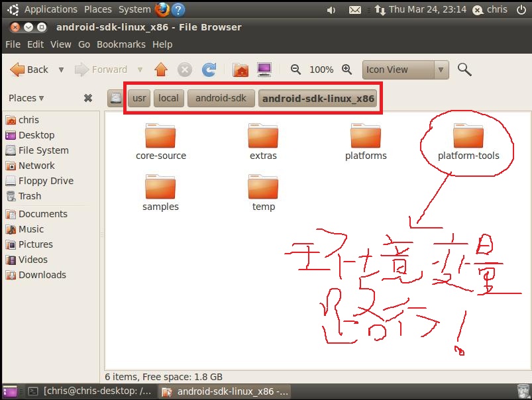The width and height of the screenshot is (532, 400).
Task: Open File System in sidebar
Action: [37, 150]
